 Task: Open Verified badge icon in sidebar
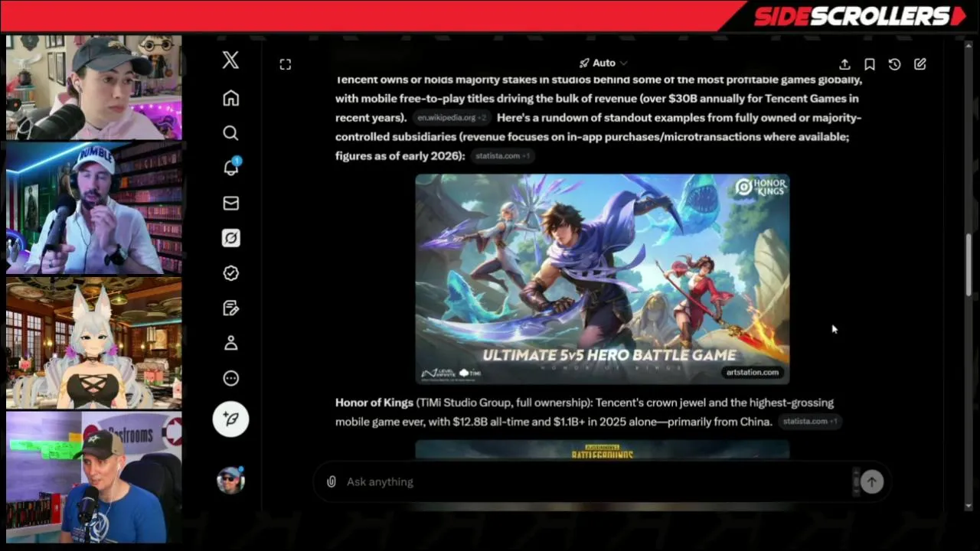[x=230, y=273]
